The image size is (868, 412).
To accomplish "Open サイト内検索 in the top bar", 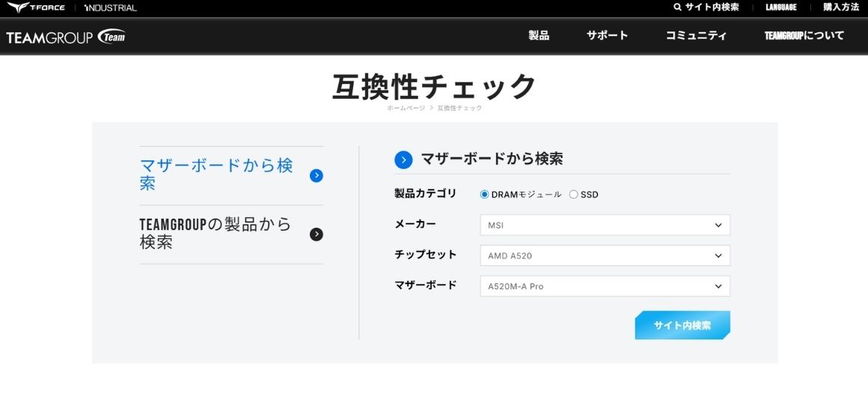I will click(712, 7).
